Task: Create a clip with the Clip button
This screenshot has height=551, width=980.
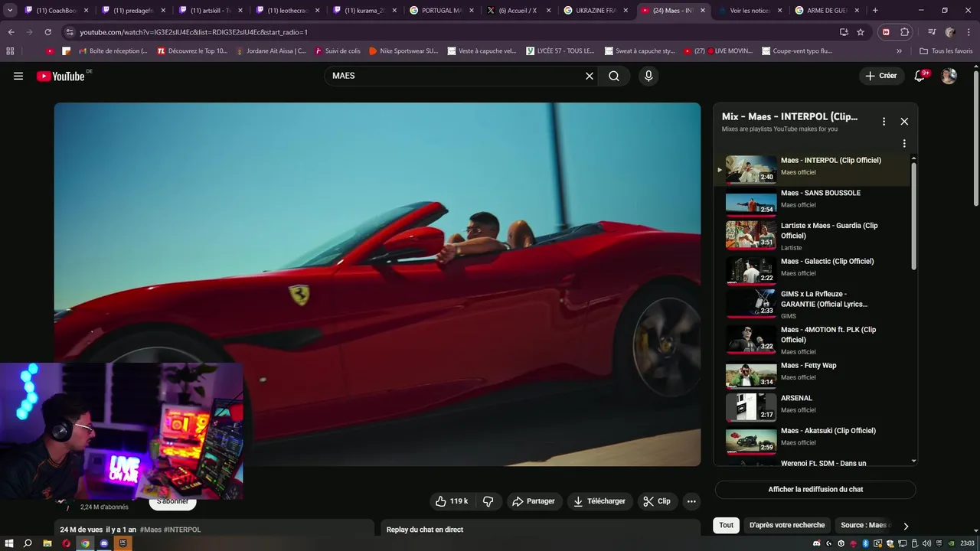Action: click(657, 501)
